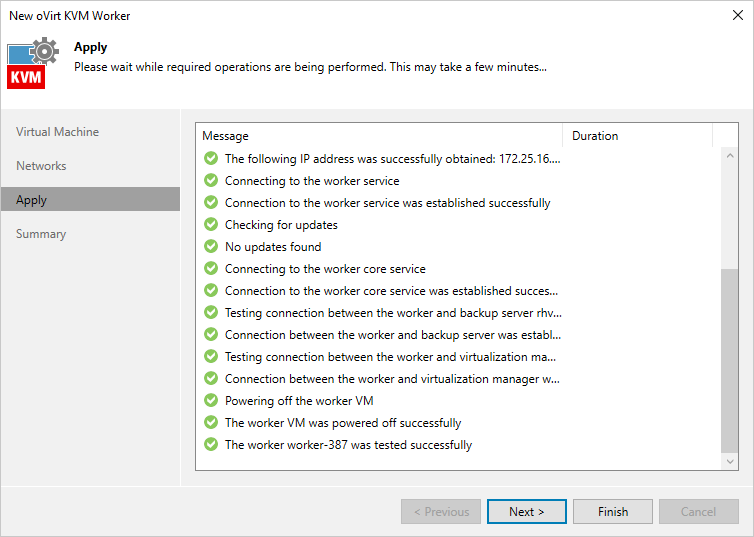This screenshot has width=754, height=537.
Task: Select the Apply wizard step
Action: [90, 200]
